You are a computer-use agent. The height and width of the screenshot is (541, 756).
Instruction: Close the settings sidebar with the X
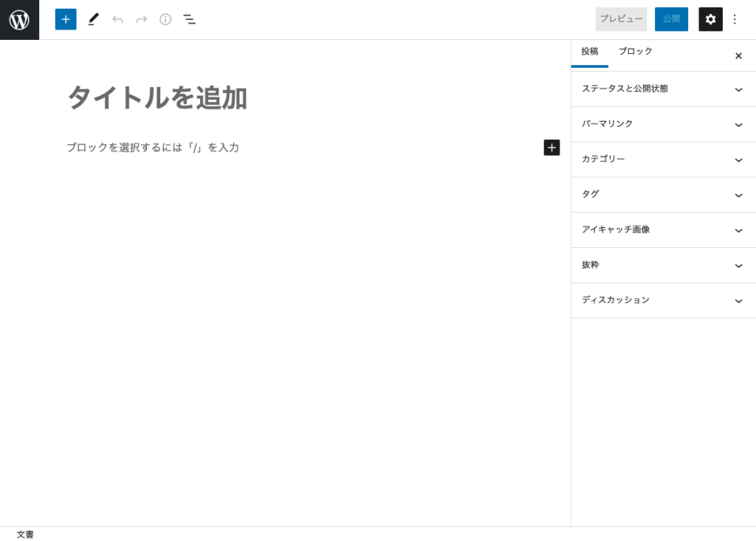tap(738, 55)
